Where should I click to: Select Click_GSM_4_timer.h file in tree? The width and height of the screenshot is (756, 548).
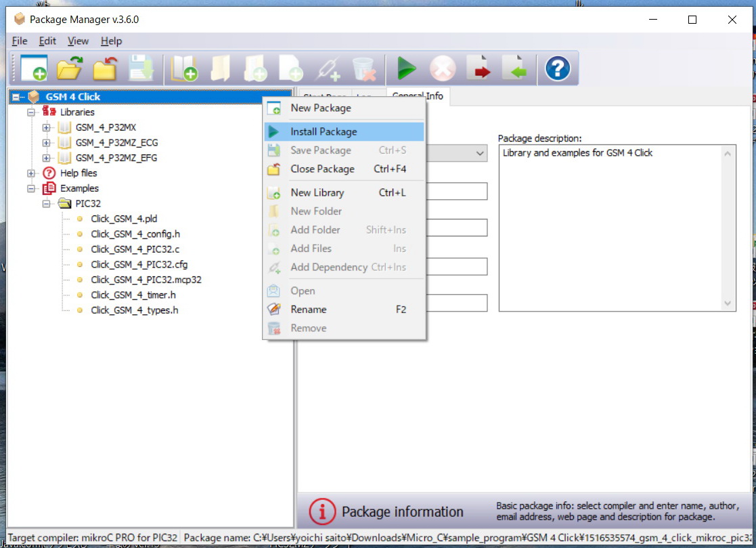click(133, 295)
